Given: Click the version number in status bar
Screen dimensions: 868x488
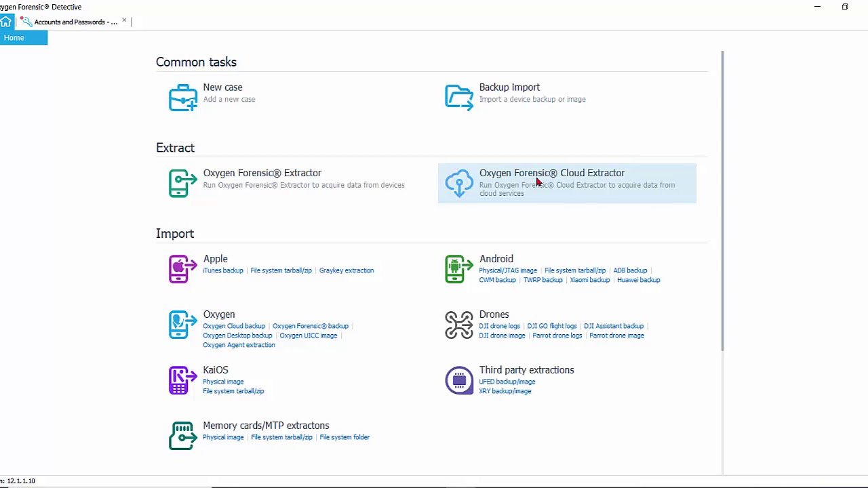Looking at the screenshot, I should point(20,481).
